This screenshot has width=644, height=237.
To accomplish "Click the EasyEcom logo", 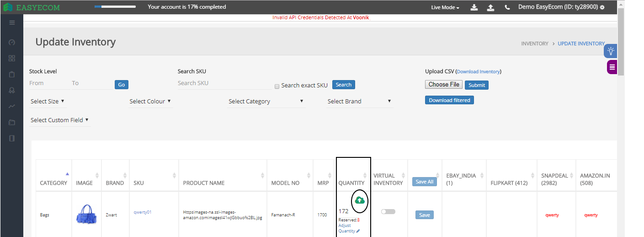I will click(32, 7).
